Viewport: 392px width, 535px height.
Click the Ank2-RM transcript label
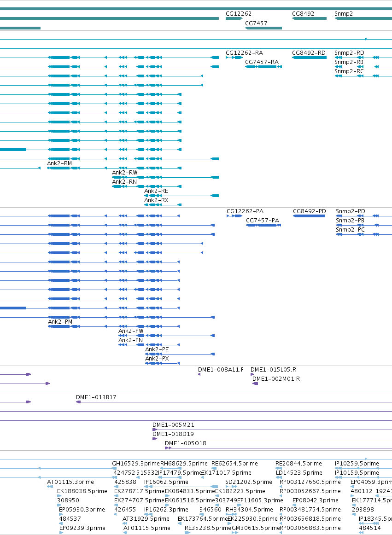tap(59, 163)
